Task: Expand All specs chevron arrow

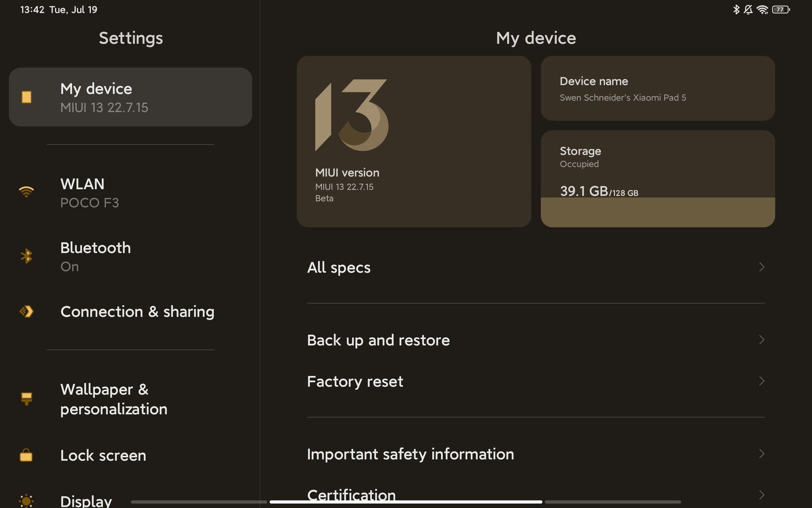Action: [x=761, y=267]
